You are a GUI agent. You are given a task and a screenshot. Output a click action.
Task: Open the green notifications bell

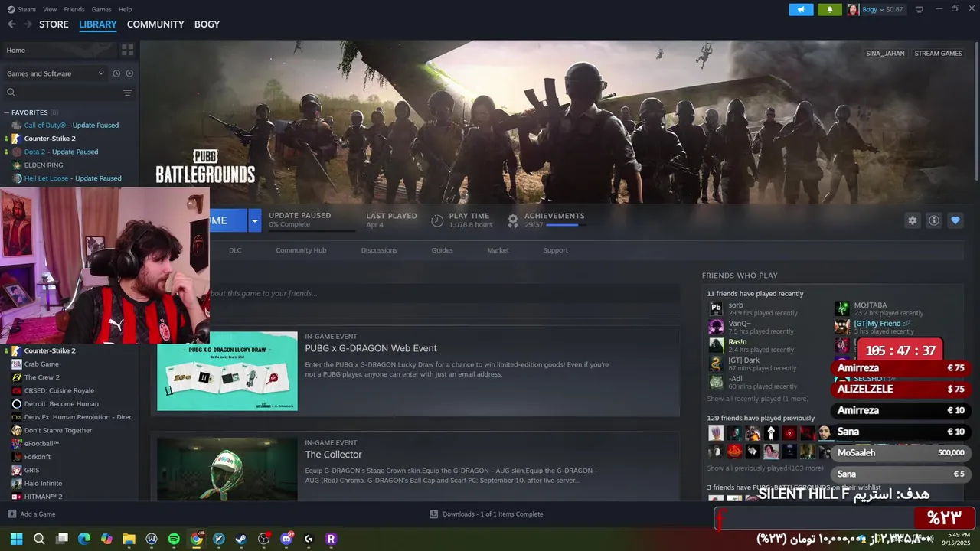830,9
